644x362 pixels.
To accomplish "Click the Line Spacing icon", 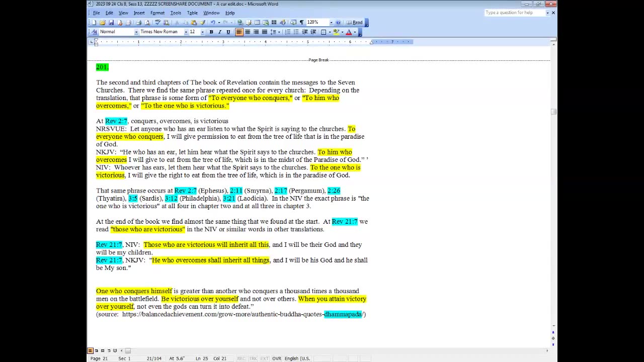I will pyautogui.click(x=273, y=32).
